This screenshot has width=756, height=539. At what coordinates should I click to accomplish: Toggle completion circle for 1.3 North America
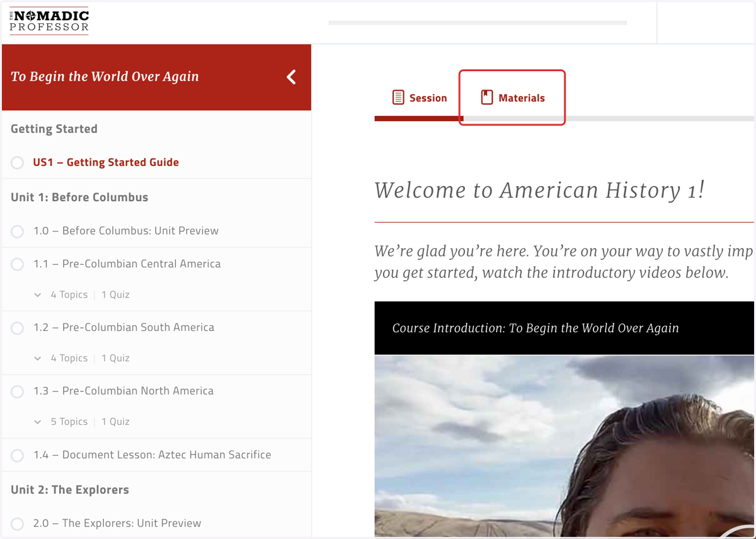point(18,391)
